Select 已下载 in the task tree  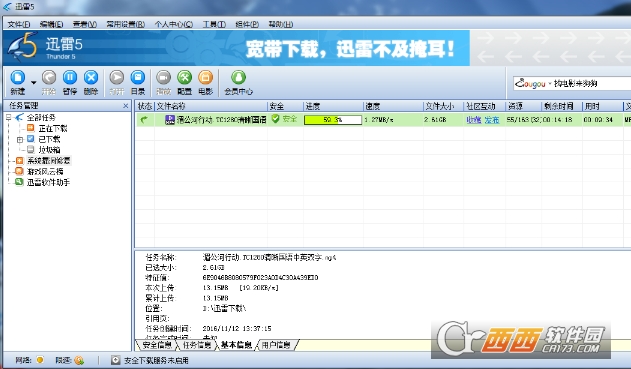(x=49, y=139)
